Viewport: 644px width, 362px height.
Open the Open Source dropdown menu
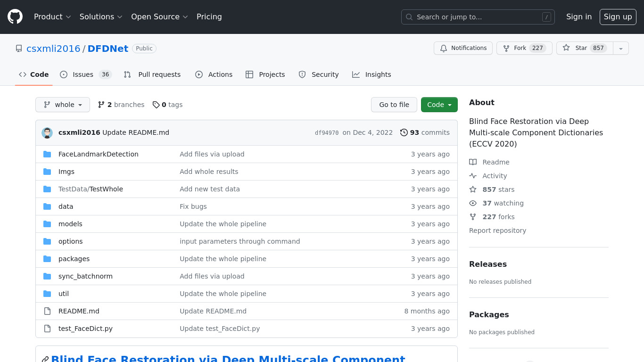(159, 17)
